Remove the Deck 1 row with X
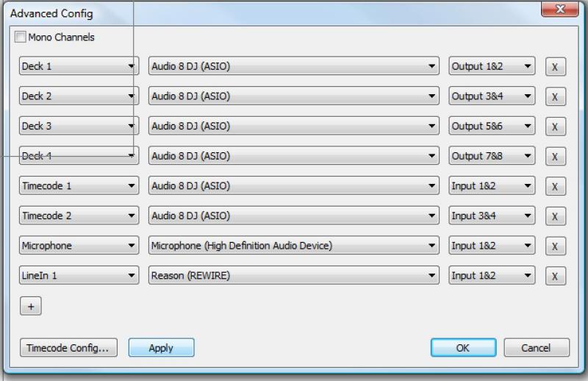 click(555, 67)
